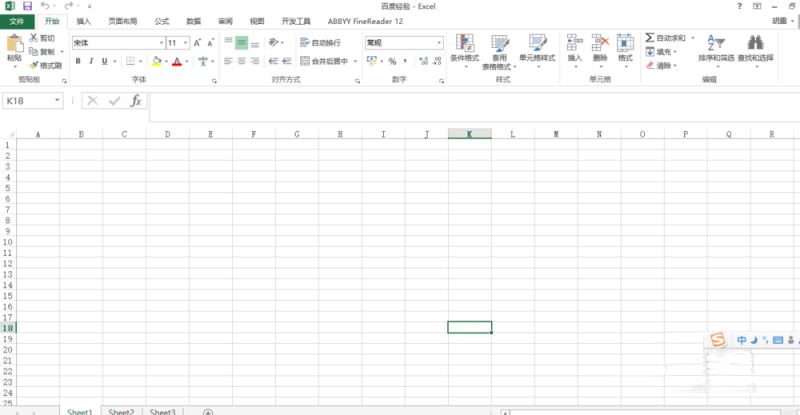Increase decimal places
The height and width of the screenshot is (415, 800).
click(x=423, y=61)
